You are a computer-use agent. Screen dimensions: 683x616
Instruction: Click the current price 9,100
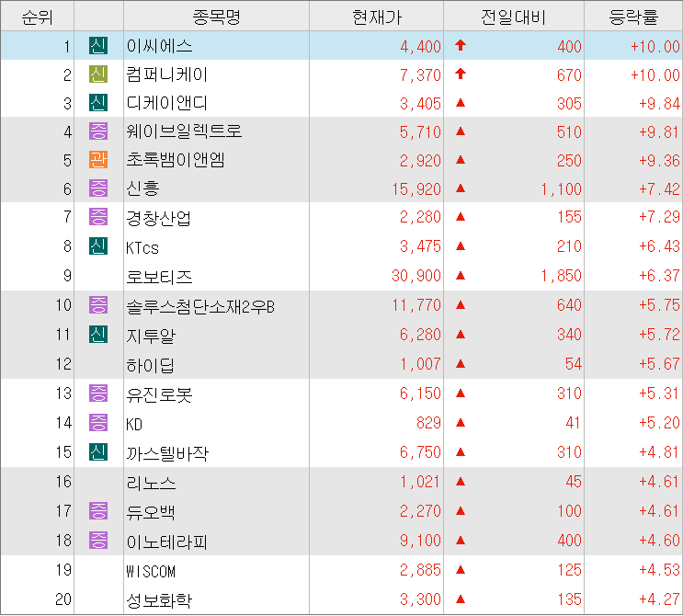pos(420,541)
